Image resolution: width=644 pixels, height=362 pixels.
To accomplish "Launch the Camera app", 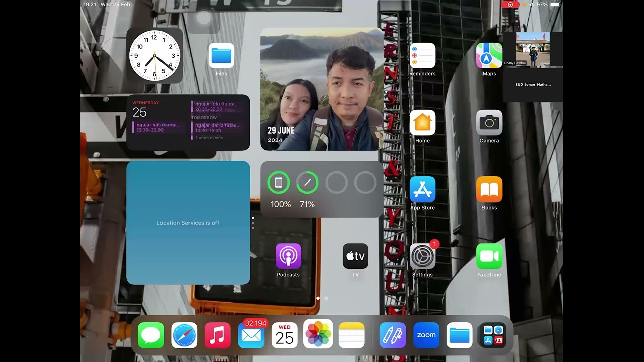I will coord(489,122).
